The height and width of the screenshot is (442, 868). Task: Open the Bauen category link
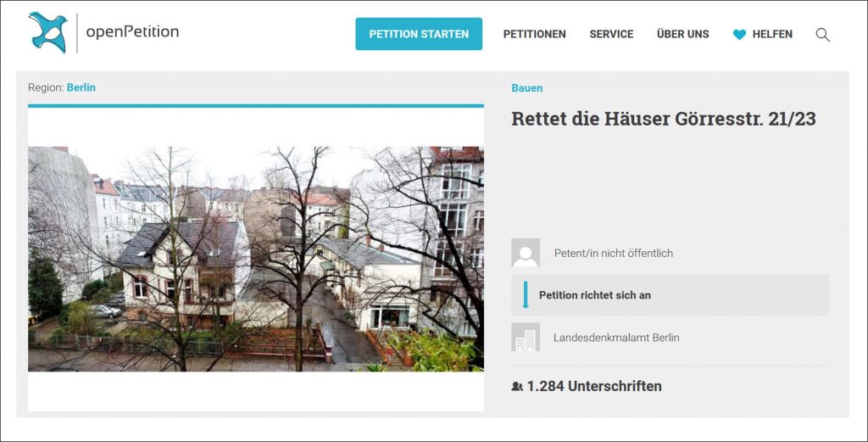coord(526,88)
